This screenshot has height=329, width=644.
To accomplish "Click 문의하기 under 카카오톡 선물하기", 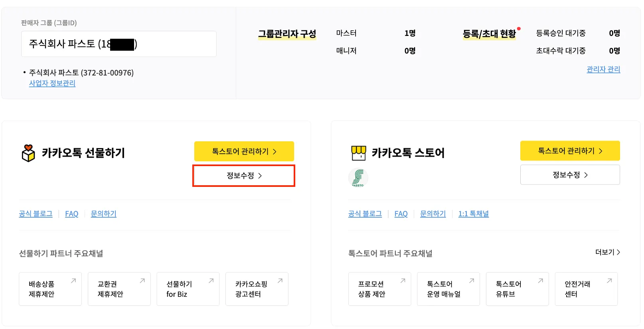I will [103, 214].
